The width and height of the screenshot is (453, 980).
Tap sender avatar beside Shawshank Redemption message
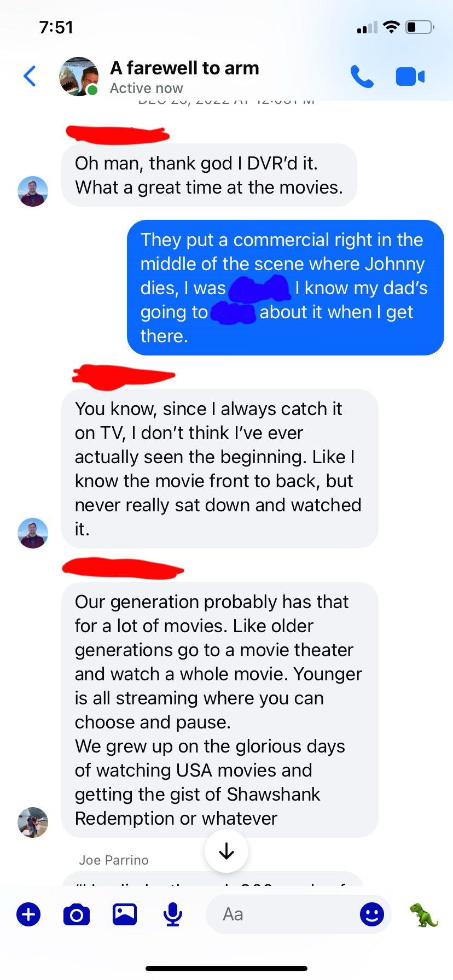(33, 822)
